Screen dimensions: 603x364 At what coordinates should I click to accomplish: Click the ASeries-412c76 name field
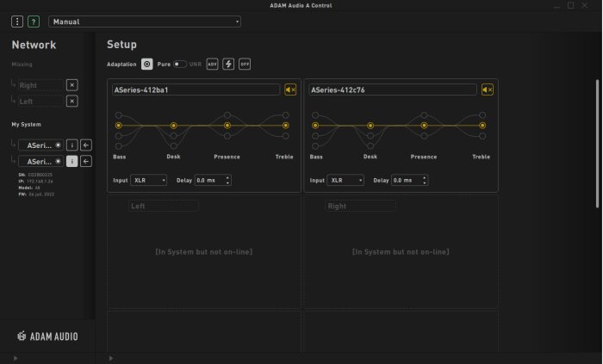[393, 89]
